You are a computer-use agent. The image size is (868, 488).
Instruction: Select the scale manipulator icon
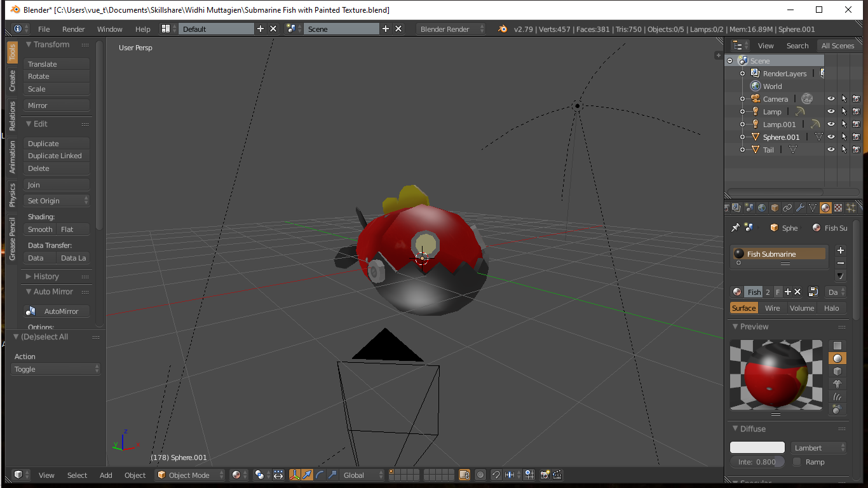[x=332, y=475]
